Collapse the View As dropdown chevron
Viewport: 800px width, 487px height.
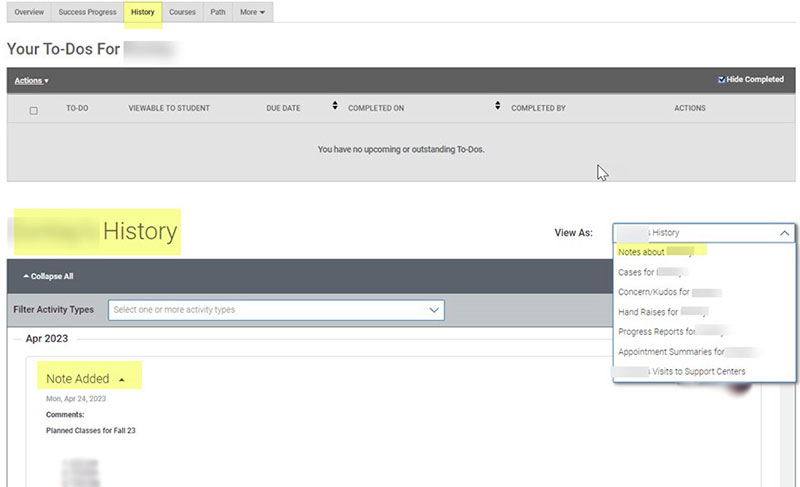784,232
